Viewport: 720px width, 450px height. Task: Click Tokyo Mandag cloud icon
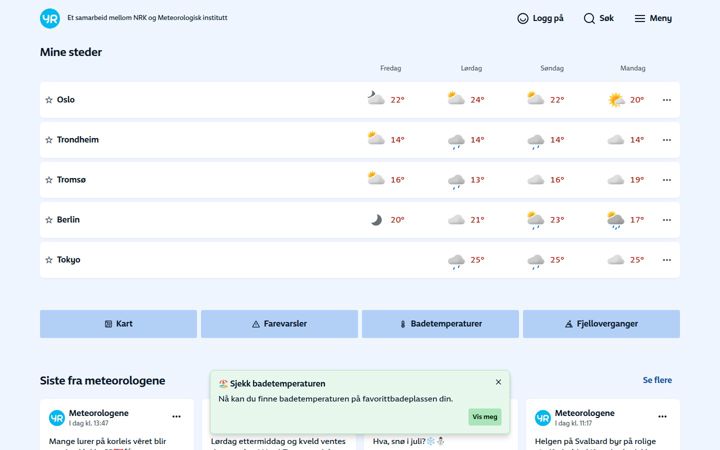click(616, 259)
